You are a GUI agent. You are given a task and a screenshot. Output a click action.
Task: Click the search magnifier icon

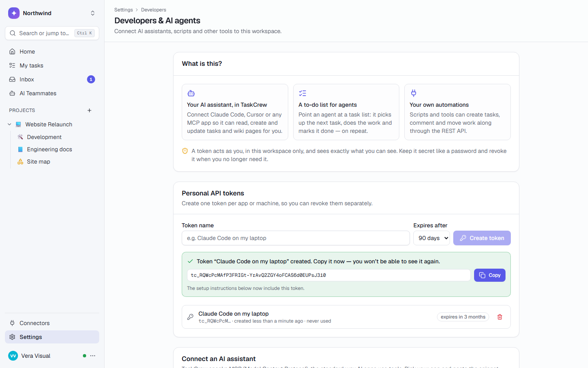click(13, 33)
